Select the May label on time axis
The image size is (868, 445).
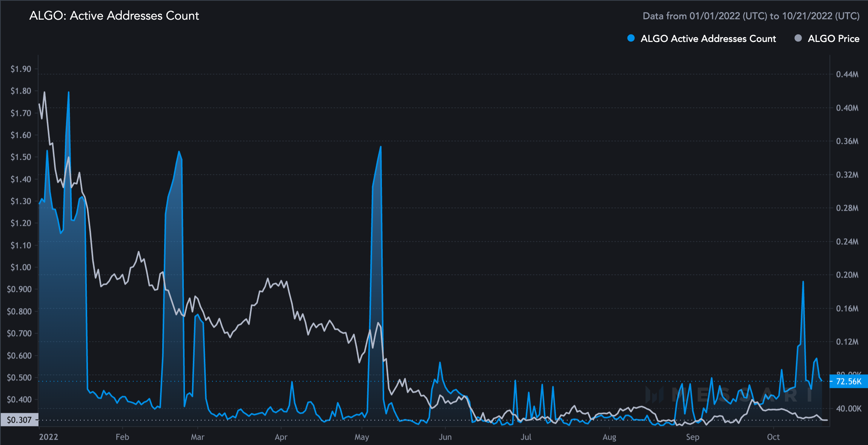[362, 437]
